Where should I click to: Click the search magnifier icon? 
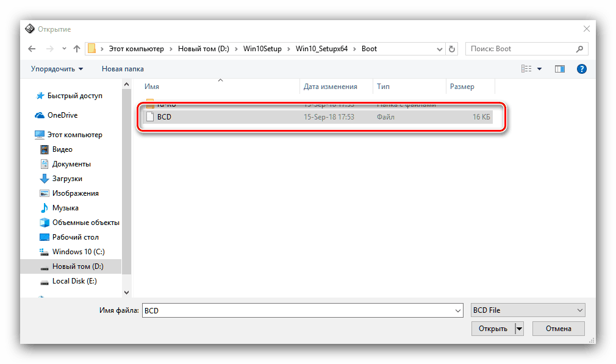pyautogui.click(x=579, y=49)
